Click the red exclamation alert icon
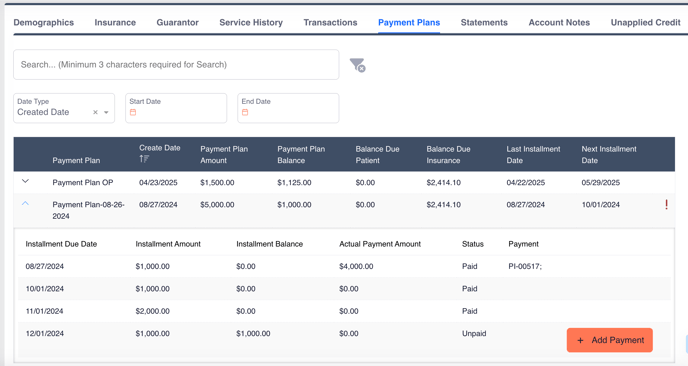Viewport: 688px width, 366px height. pos(666,205)
